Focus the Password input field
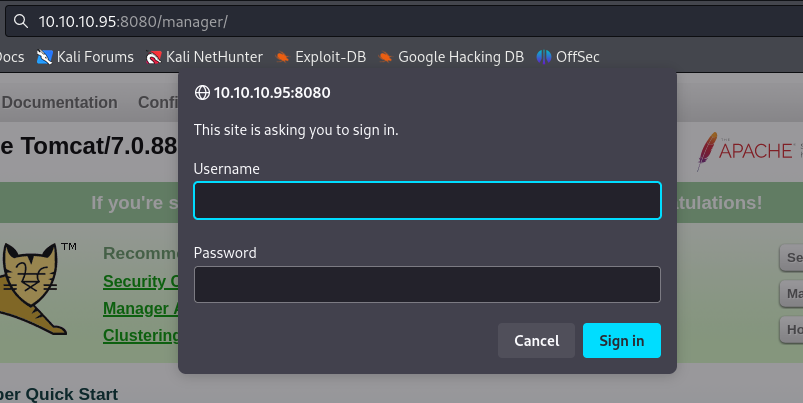Image resolution: width=803 pixels, height=403 pixels. [427, 284]
